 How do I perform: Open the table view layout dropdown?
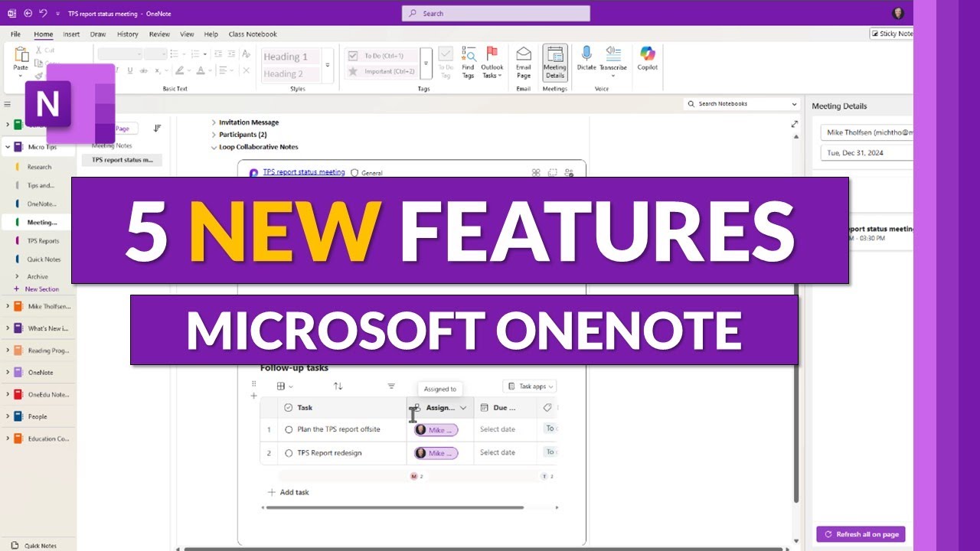point(285,386)
